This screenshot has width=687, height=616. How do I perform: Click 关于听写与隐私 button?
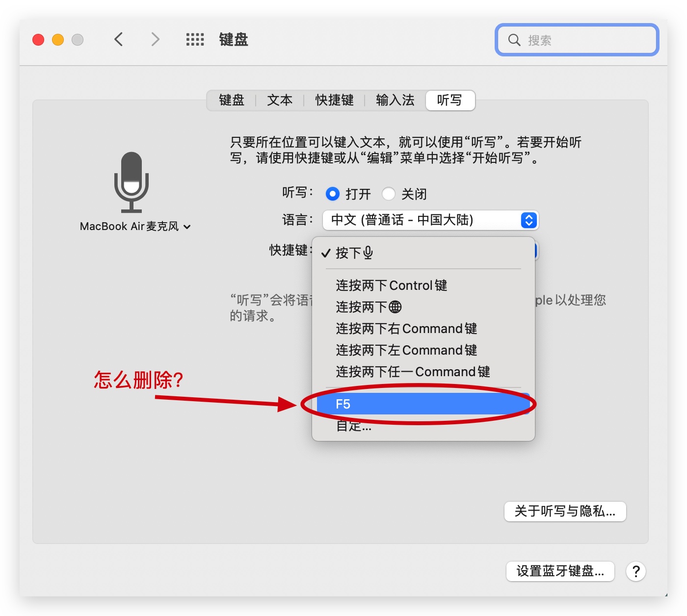(565, 512)
